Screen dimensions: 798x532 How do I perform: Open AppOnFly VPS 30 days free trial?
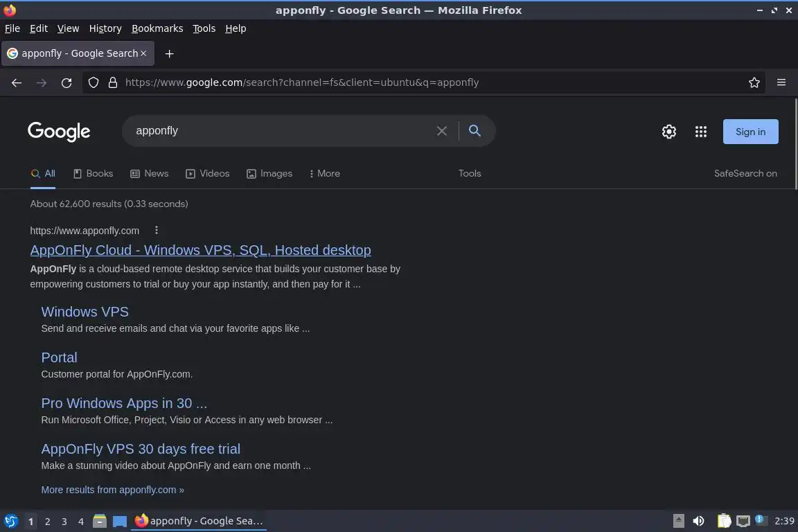pos(141,449)
